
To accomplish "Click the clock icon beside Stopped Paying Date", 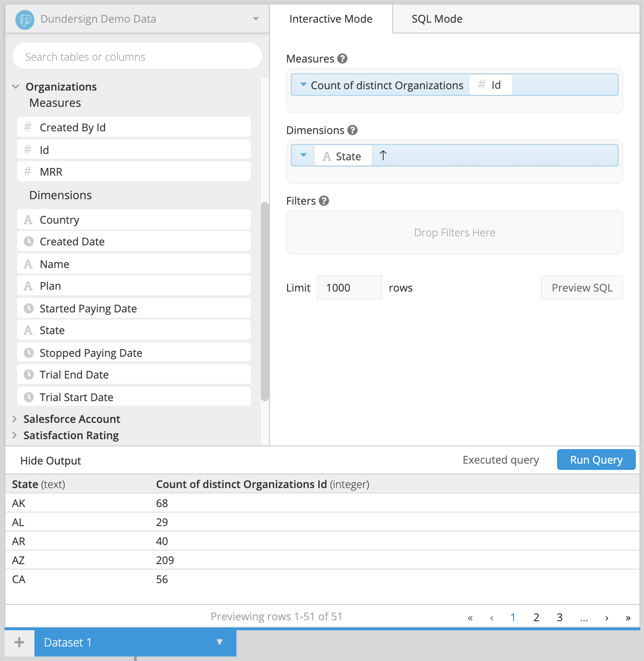I will tap(29, 353).
